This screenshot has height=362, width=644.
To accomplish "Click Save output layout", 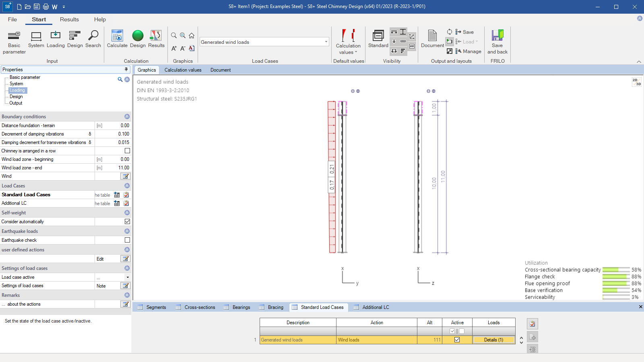I will pyautogui.click(x=464, y=32).
